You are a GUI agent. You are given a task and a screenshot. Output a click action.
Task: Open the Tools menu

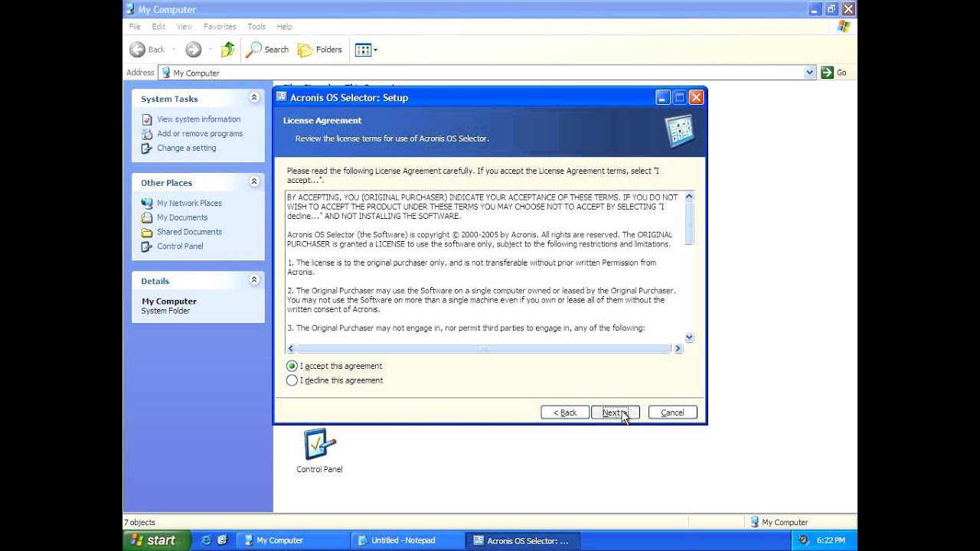[x=256, y=27]
